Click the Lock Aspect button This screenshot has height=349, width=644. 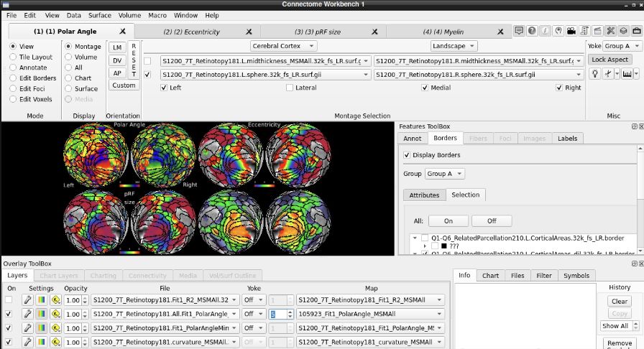[610, 60]
